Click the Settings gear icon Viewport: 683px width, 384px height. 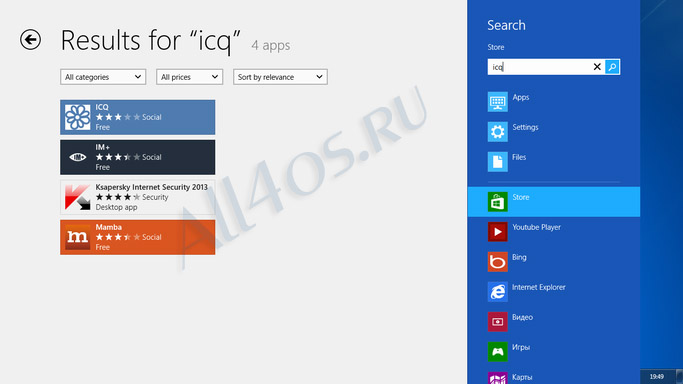[497, 131]
